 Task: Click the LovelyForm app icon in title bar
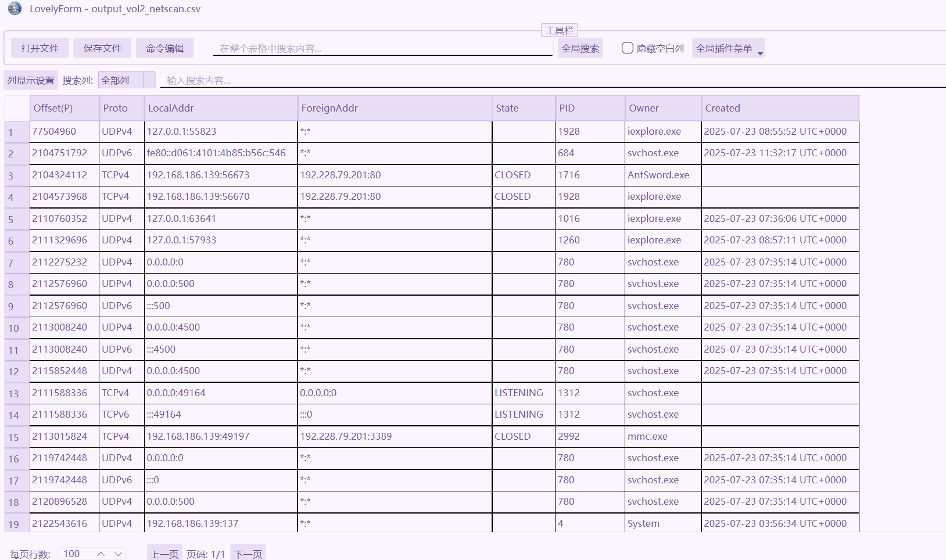click(x=15, y=9)
